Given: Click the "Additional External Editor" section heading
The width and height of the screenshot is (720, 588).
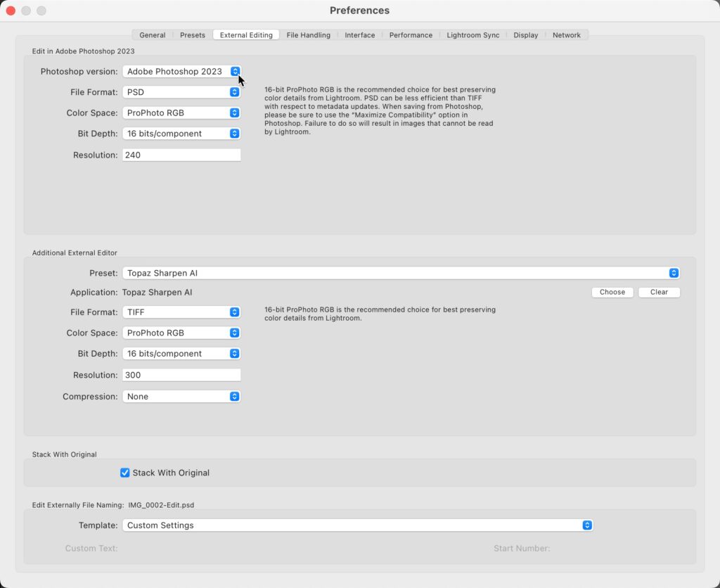Looking at the screenshot, I should [75, 253].
